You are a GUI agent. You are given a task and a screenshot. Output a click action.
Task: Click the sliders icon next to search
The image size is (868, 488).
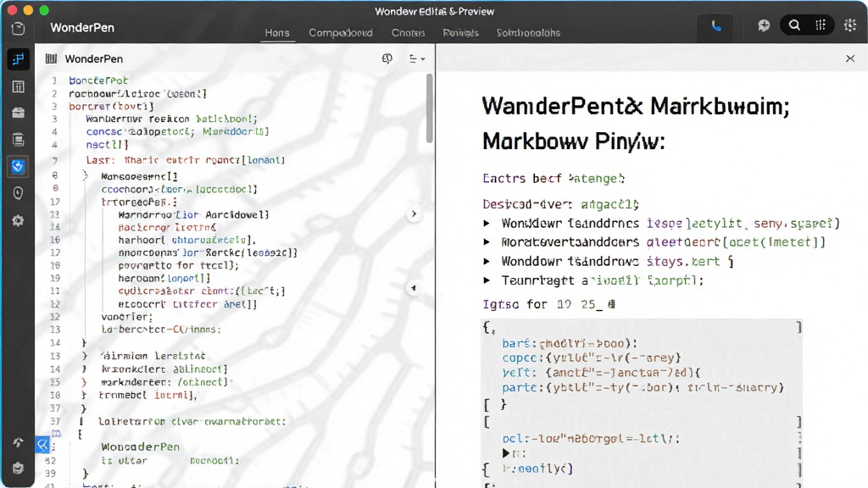(821, 25)
